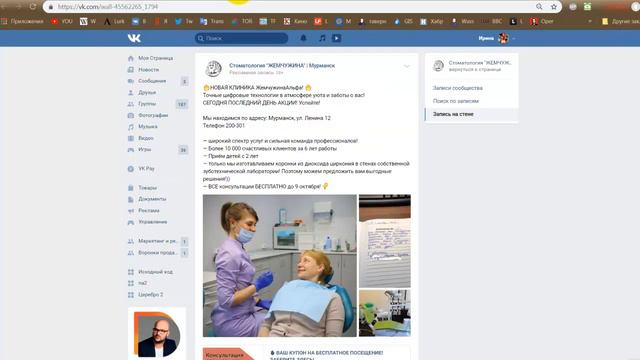Bookmark page with star icon
Image resolution: width=640 pixels, height=360 pixels.
[x=553, y=7]
